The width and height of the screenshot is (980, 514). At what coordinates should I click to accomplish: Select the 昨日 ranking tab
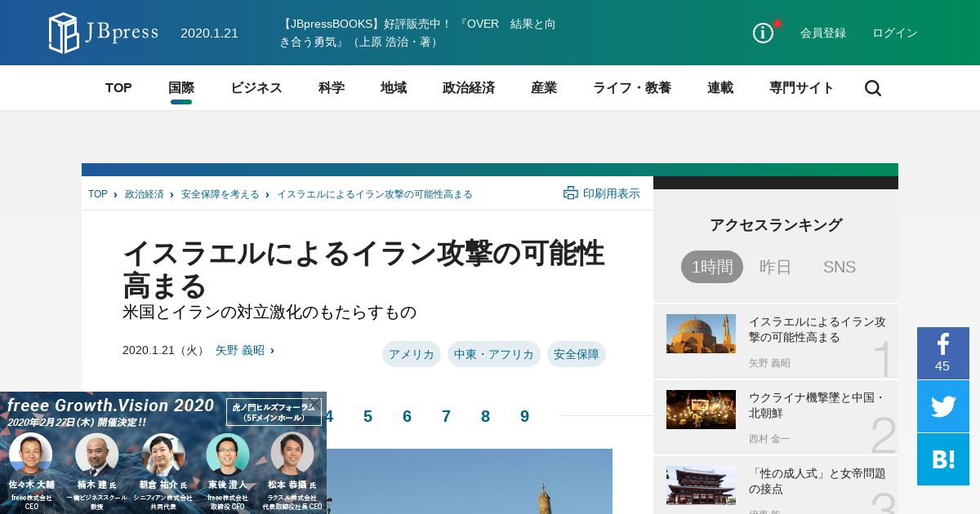pyautogui.click(x=776, y=267)
